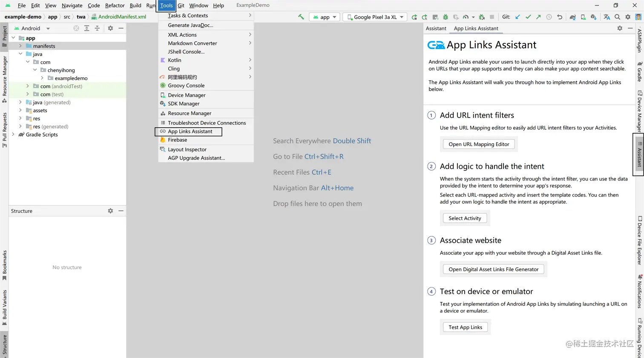This screenshot has width=644, height=358.
Task: Click the Apply Changes list icon after reload arrows
Action: [435, 17]
